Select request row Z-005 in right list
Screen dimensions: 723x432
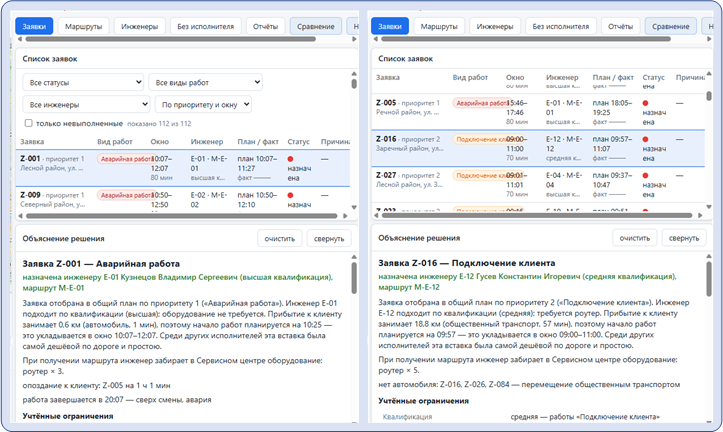coord(538,112)
